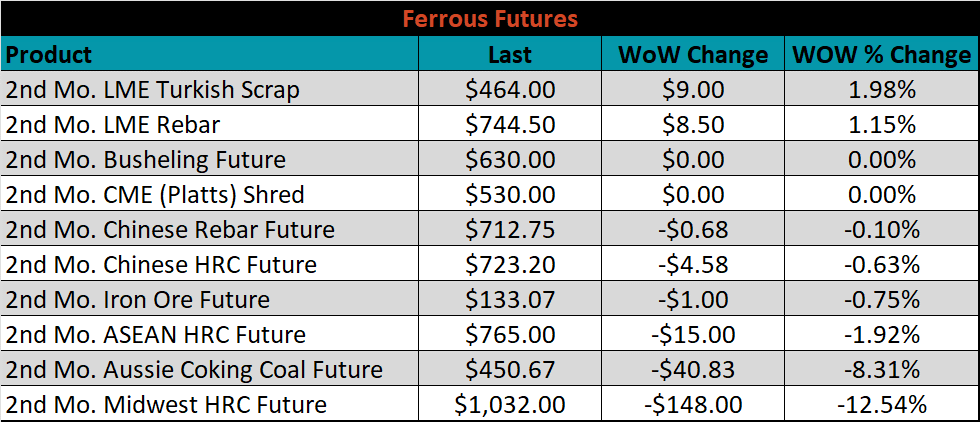Click the Last column header
980x422 pixels.
point(510,54)
